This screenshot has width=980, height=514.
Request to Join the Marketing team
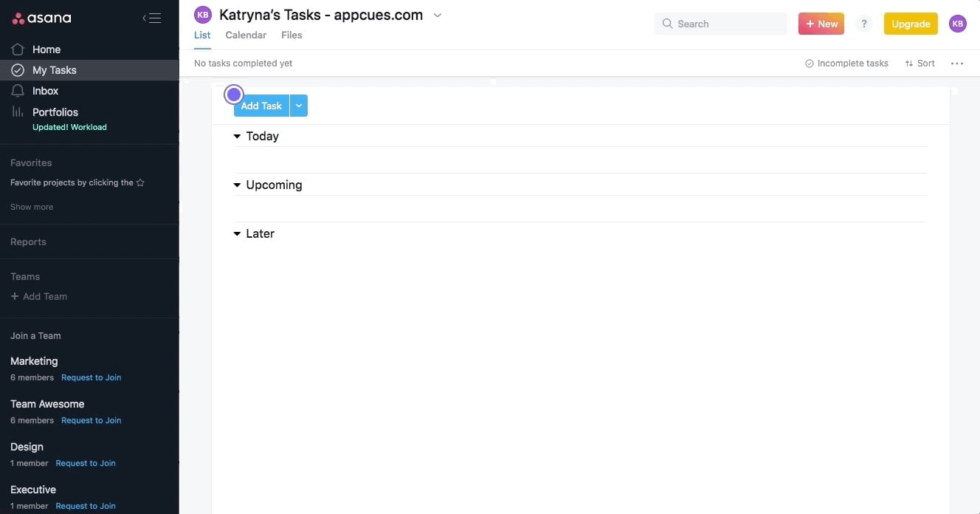(91, 377)
